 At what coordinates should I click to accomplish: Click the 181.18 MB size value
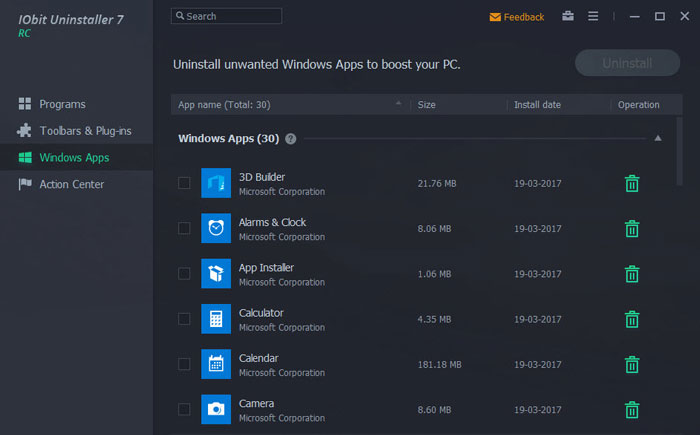[x=439, y=365]
